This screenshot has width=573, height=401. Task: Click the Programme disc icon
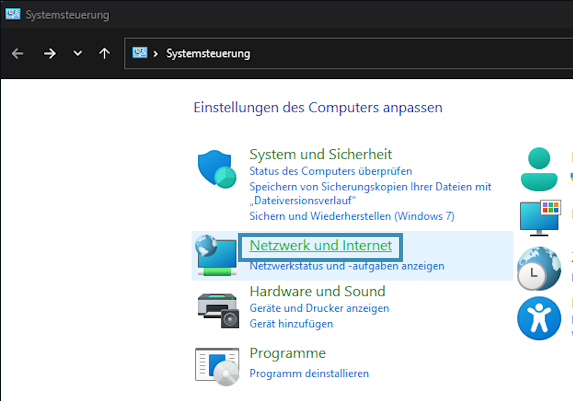pos(217,367)
